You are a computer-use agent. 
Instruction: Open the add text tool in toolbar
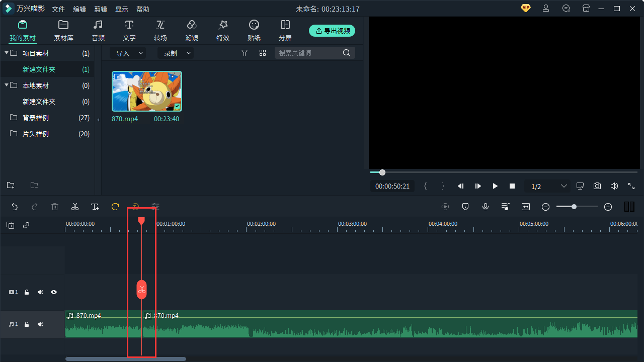click(x=95, y=207)
